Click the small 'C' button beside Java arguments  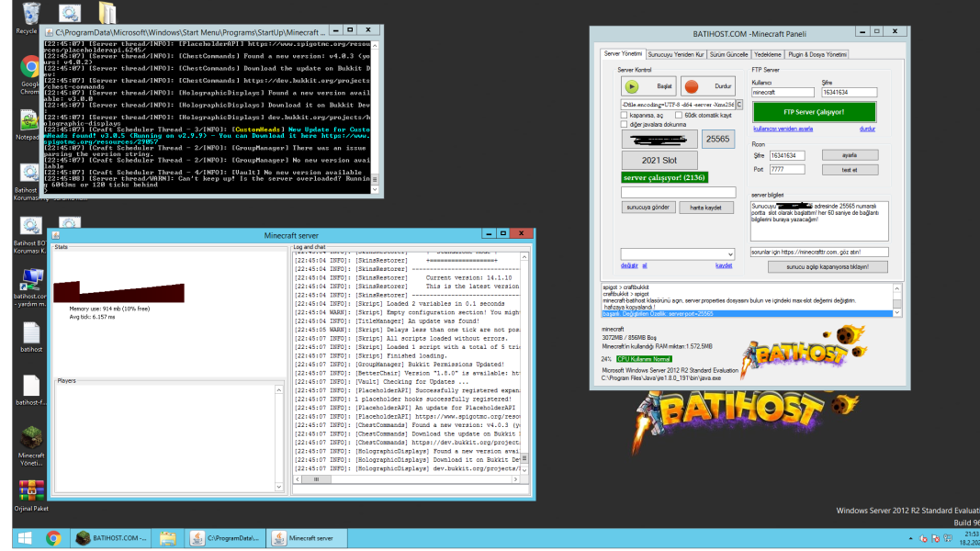(x=739, y=105)
